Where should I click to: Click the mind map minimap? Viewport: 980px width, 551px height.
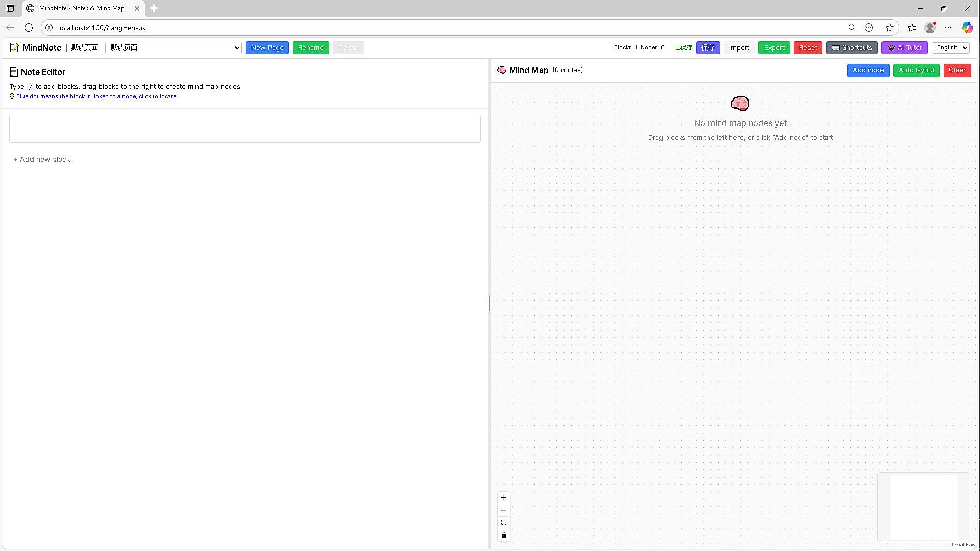[923, 507]
